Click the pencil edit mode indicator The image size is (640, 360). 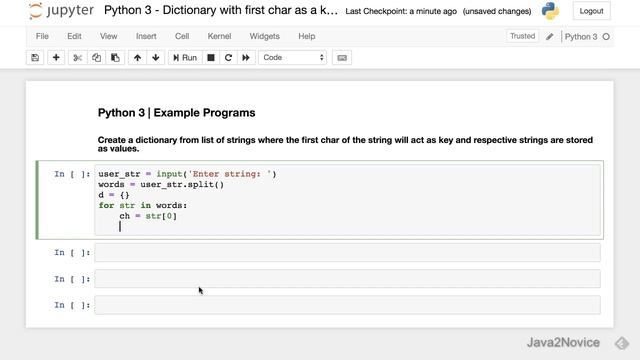click(550, 37)
